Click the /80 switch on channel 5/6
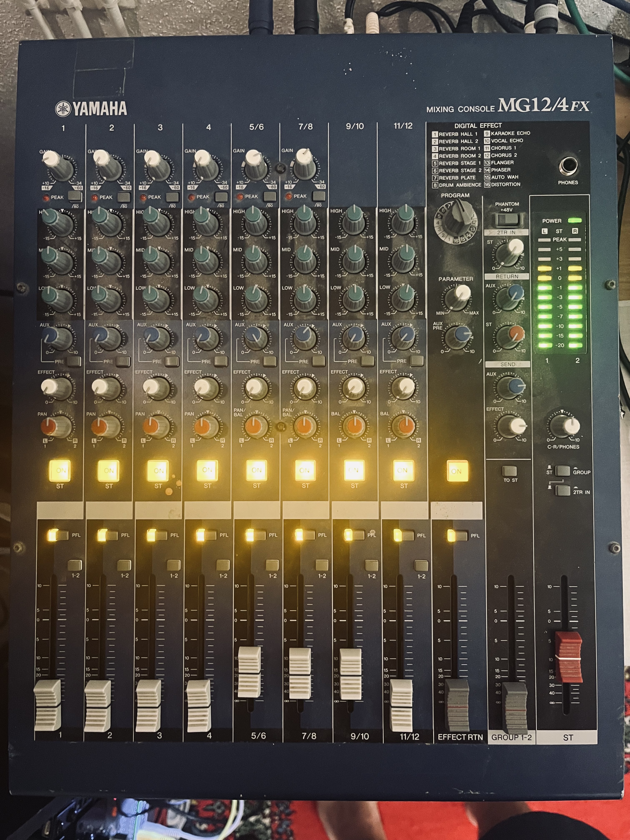Image resolution: width=630 pixels, height=840 pixels. [270, 196]
